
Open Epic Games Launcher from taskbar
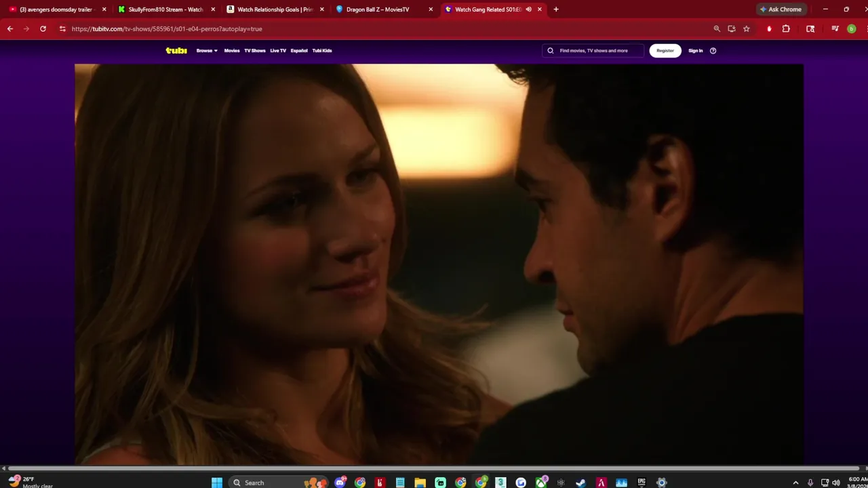tap(642, 483)
